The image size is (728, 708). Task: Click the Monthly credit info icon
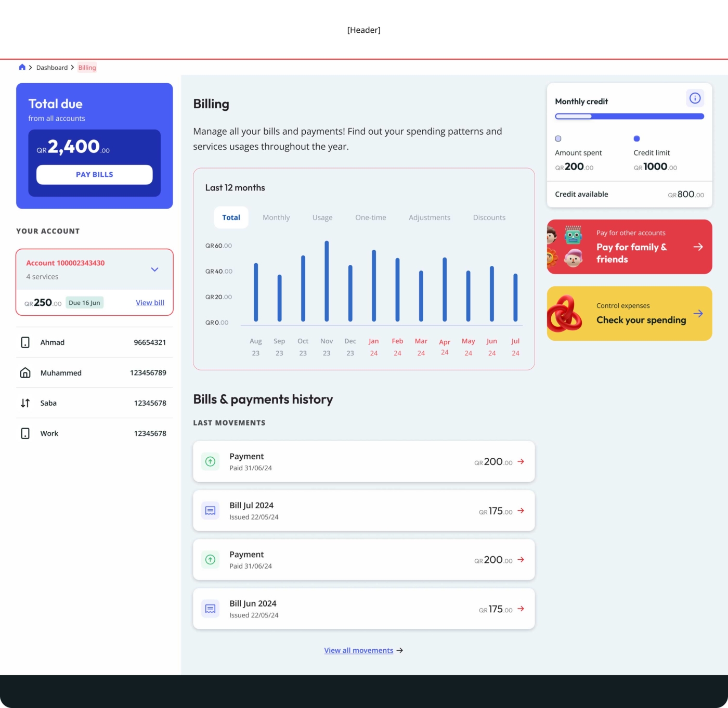coord(695,98)
